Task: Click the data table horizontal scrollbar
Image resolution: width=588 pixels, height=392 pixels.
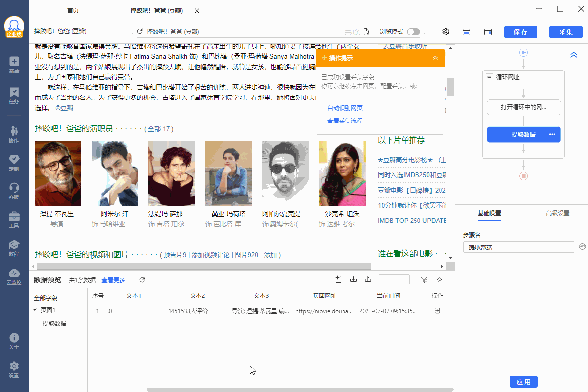Action: (x=300, y=390)
